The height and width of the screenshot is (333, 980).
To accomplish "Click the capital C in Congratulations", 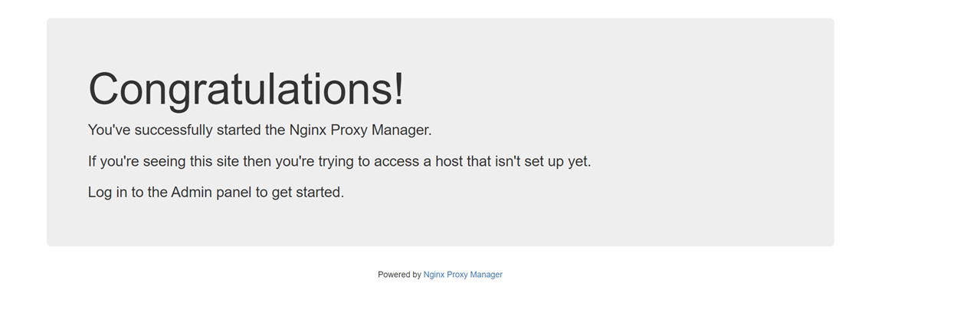I will [x=105, y=89].
